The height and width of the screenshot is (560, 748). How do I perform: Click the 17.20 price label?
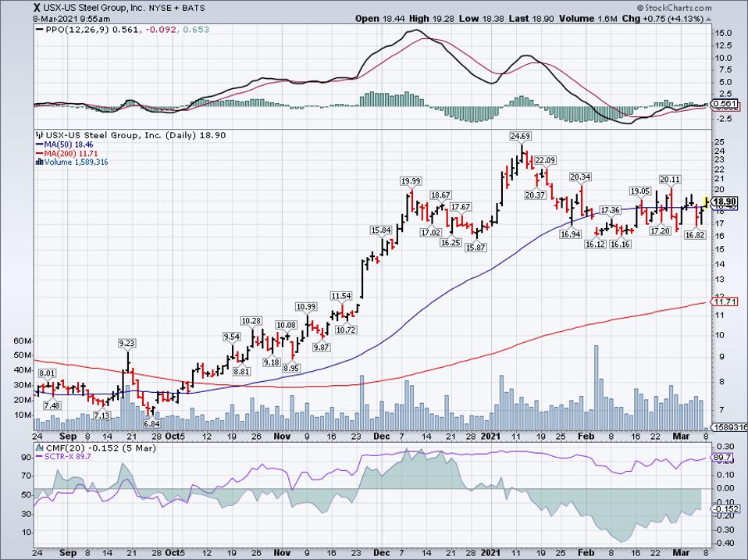pyautogui.click(x=661, y=231)
